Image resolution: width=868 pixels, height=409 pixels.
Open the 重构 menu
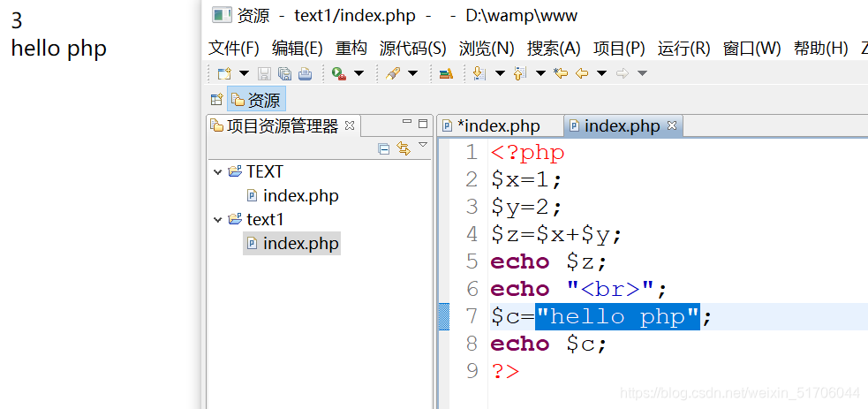tap(351, 49)
